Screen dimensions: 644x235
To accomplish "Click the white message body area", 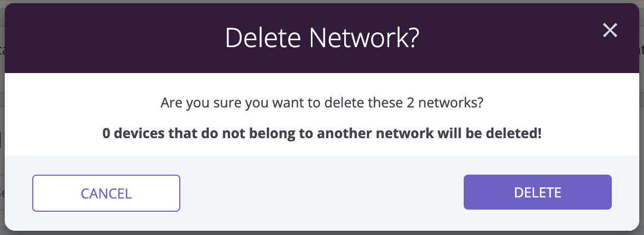I will [x=322, y=114].
